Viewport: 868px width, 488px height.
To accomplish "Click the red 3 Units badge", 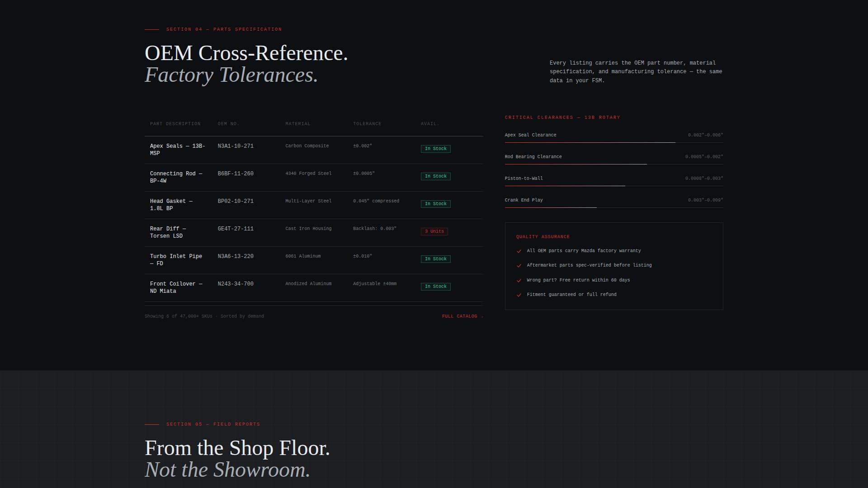I will pyautogui.click(x=434, y=231).
